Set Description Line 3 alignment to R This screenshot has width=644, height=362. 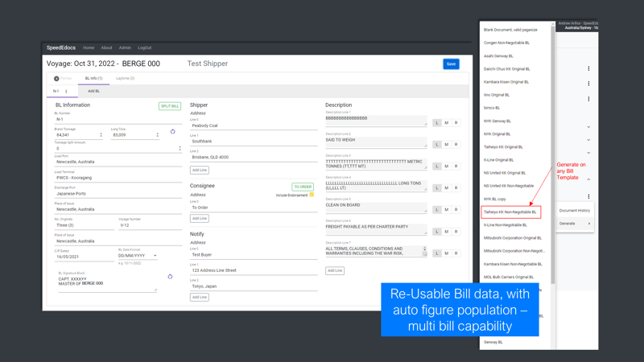coord(456,167)
